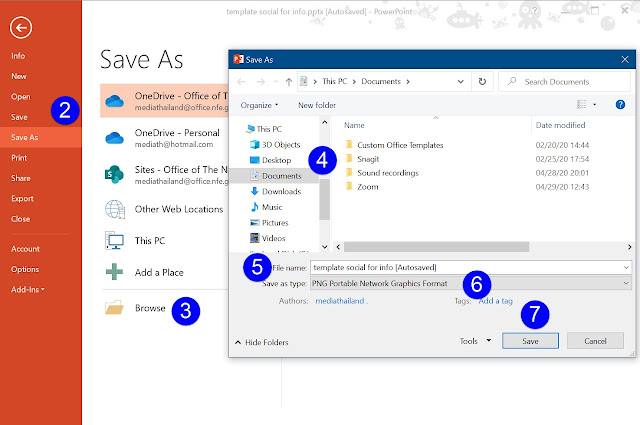Click Documents in address path
The image size is (640, 425).
pos(381,81)
